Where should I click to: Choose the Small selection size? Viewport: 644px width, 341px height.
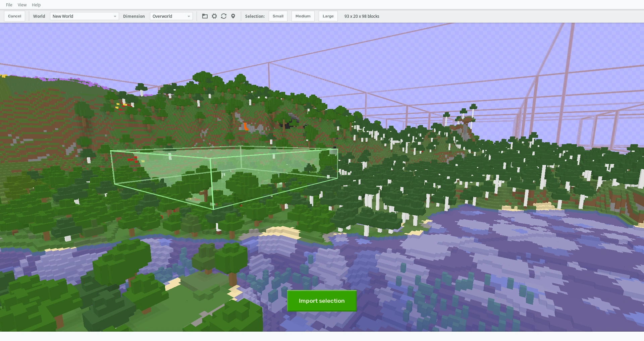278,16
